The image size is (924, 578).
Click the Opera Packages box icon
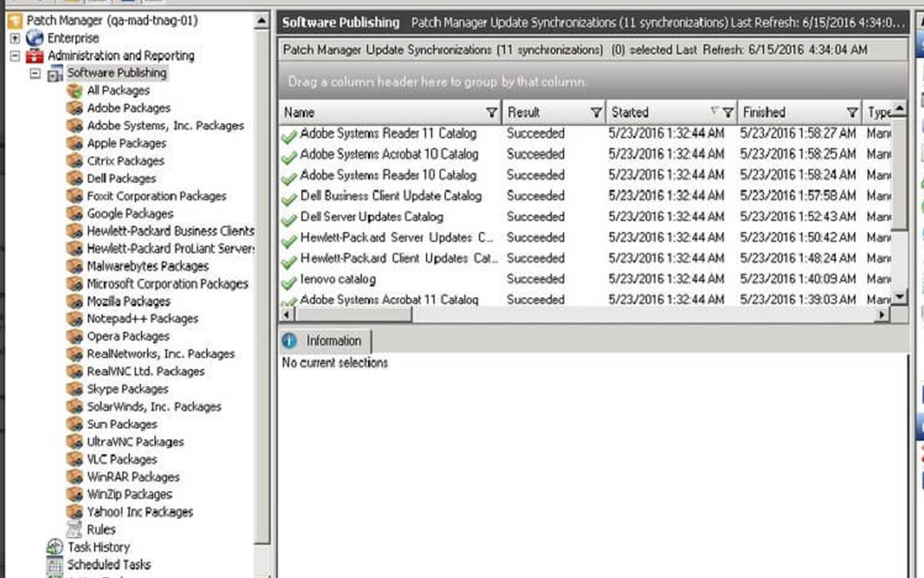[74, 337]
